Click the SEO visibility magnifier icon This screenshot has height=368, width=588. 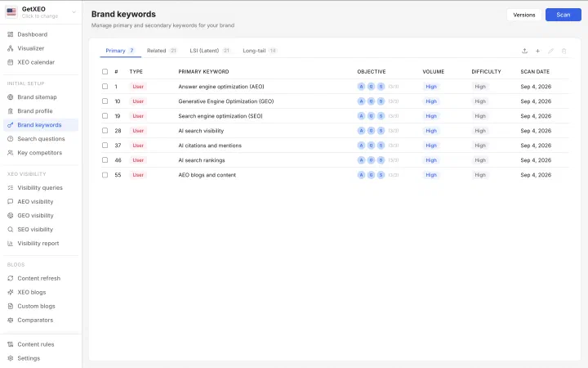coord(11,230)
